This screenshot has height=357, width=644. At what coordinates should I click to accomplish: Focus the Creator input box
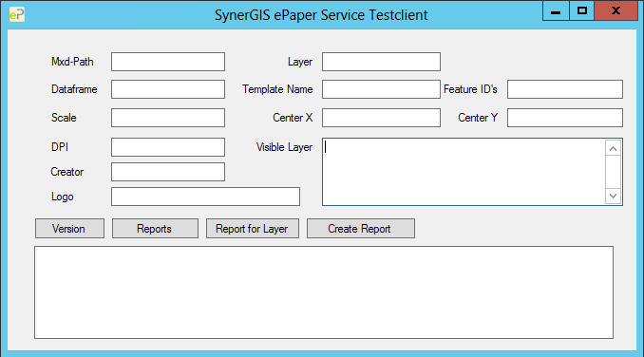(x=168, y=172)
